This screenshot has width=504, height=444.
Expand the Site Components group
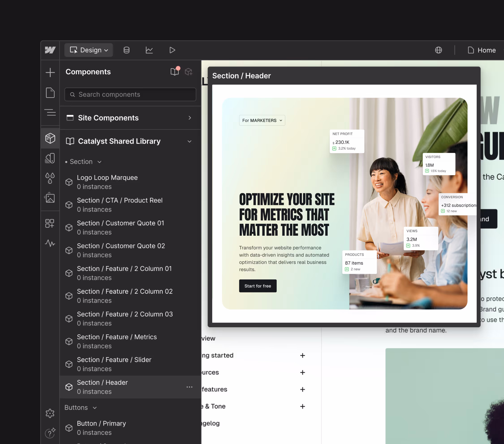pos(189,118)
